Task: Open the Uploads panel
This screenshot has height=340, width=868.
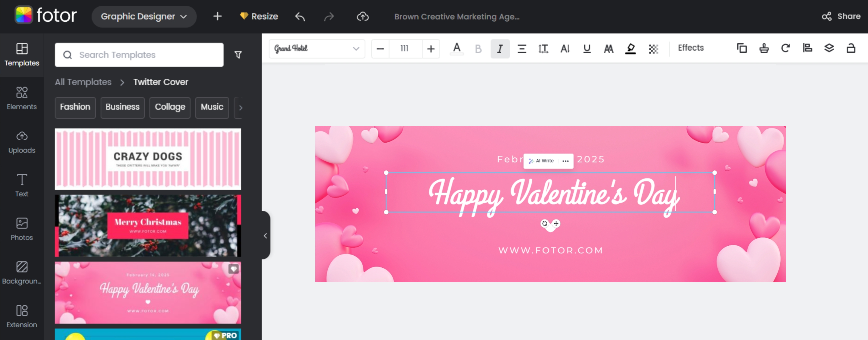Action: click(22, 142)
